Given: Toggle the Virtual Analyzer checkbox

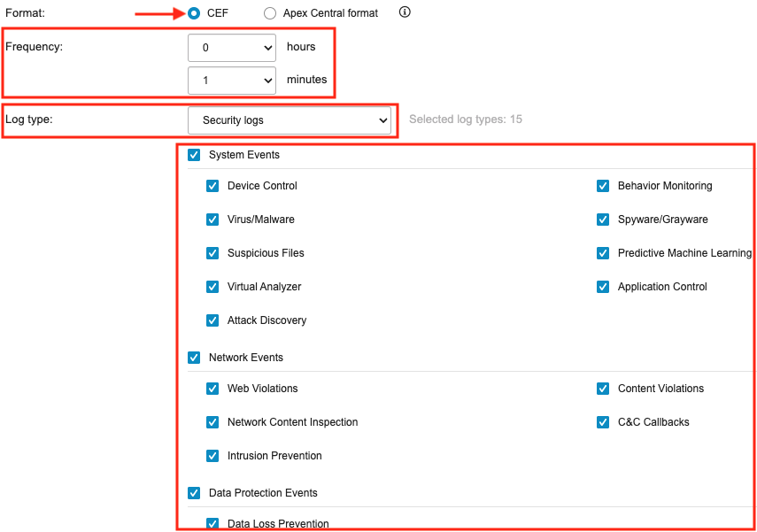Looking at the screenshot, I should pos(212,287).
